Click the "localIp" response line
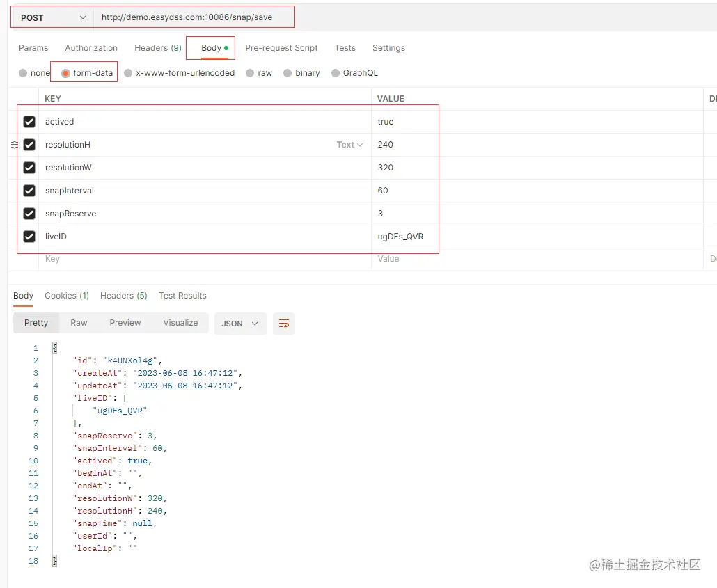 click(104, 548)
